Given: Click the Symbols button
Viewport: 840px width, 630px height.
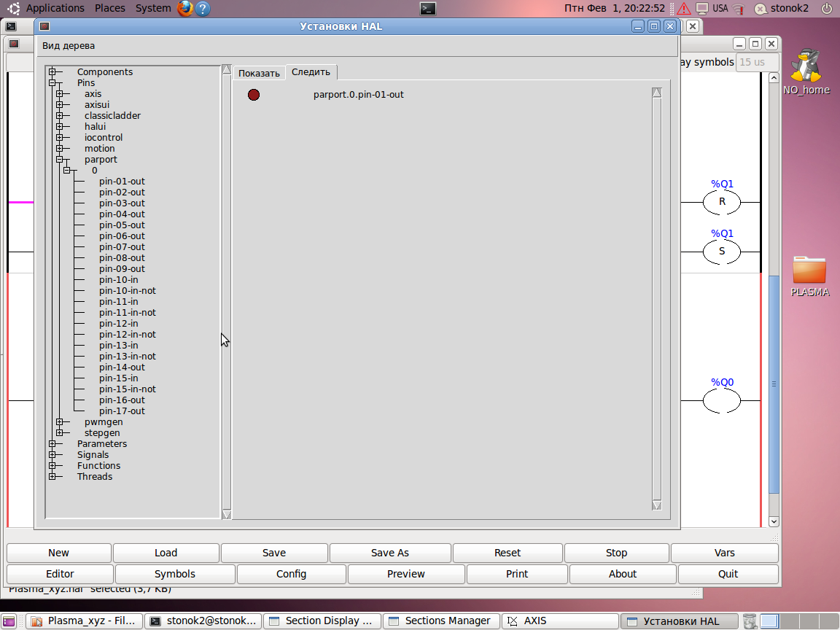Looking at the screenshot, I should (x=175, y=574).
